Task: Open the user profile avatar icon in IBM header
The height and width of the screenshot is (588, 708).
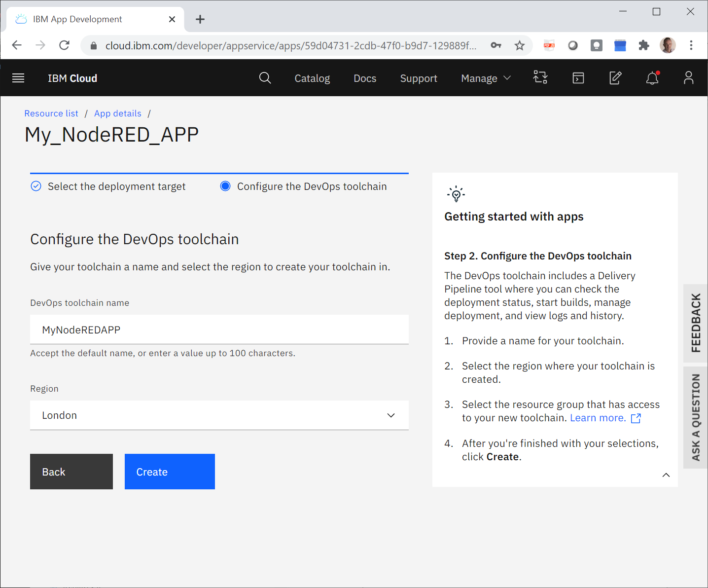Action: pos(689,78)
